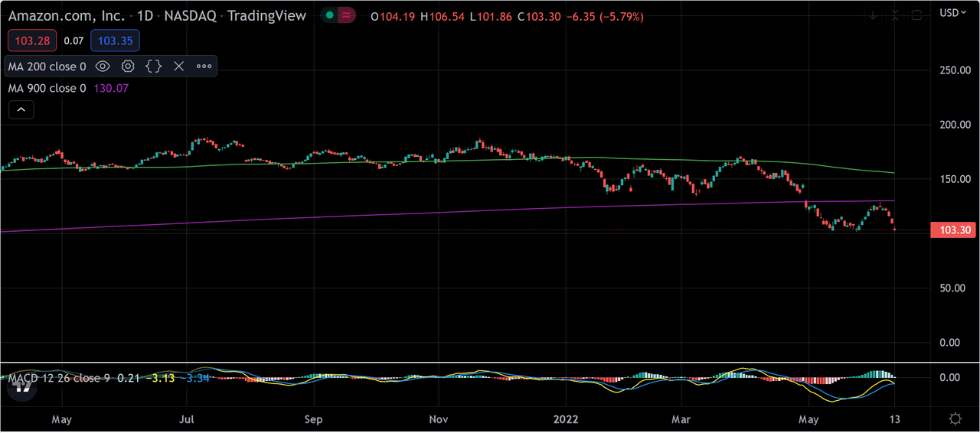
Task: Click the market status indicator pill
Action: 338,15
